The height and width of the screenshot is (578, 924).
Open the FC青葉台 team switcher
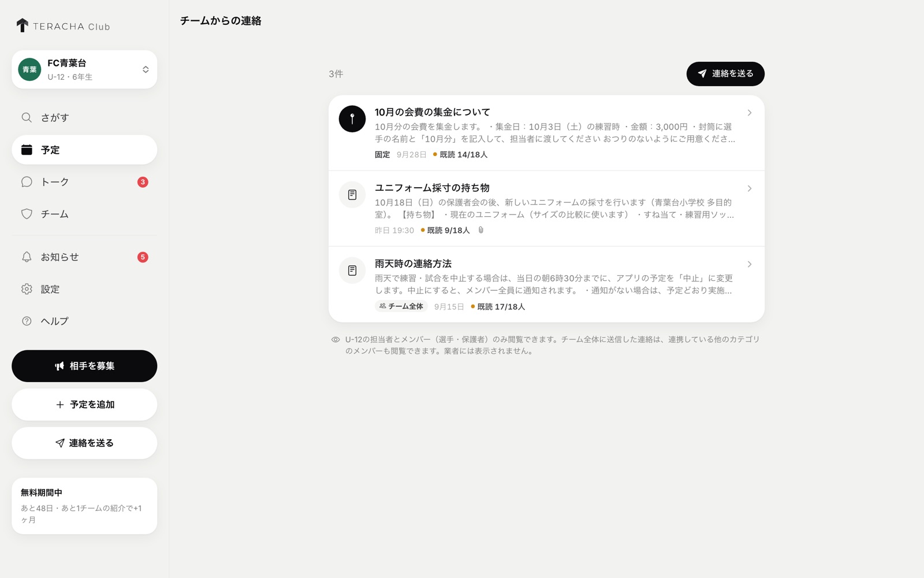(84, 69)
